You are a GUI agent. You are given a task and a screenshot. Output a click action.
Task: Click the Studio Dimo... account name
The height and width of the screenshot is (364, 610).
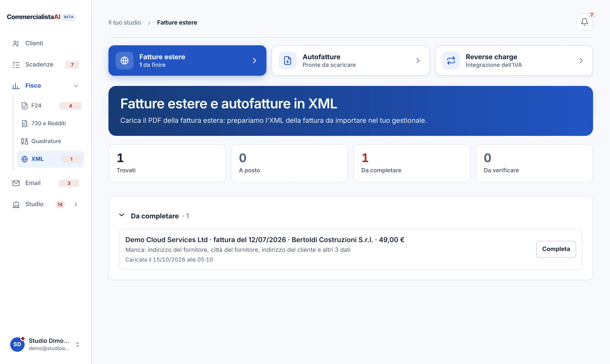click(x=49, y=341)
